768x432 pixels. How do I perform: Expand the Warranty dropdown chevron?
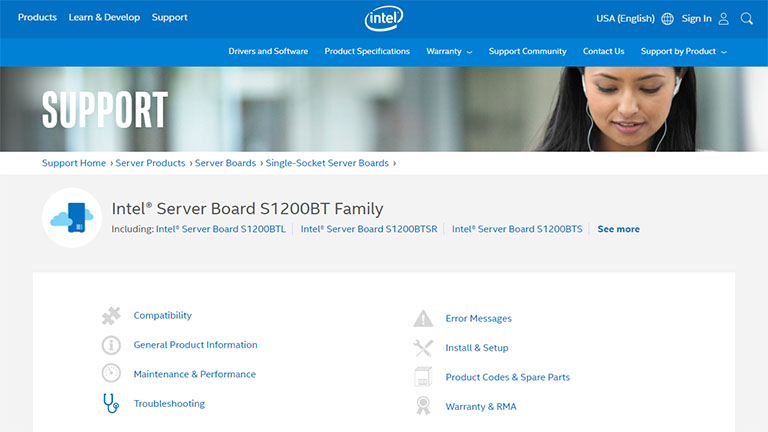click(469, 52)
